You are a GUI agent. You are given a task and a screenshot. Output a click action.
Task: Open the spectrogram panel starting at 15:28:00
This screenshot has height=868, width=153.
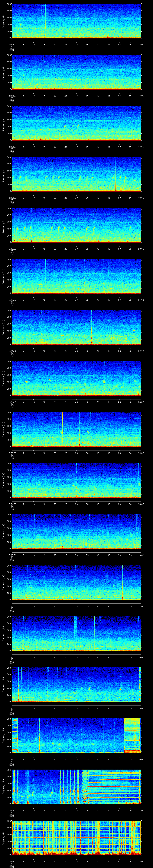(77, 685)
